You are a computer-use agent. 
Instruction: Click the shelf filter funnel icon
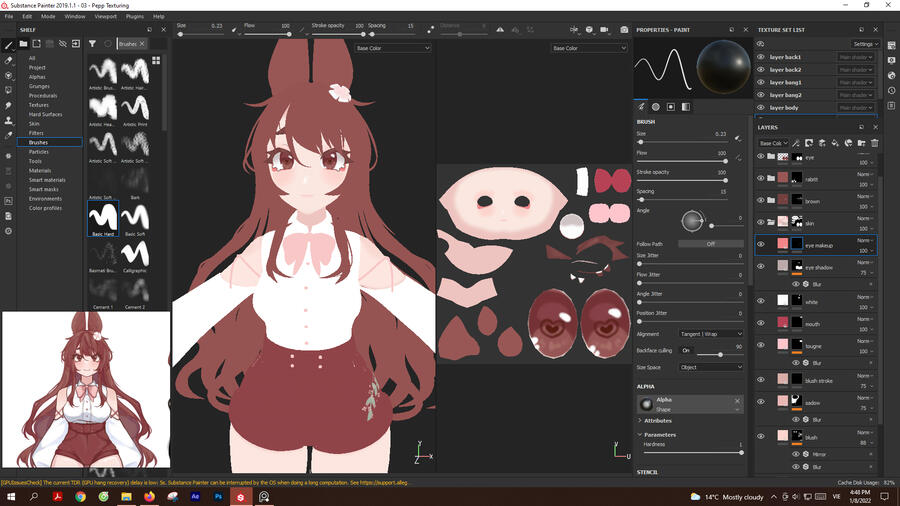click(92, 44)
